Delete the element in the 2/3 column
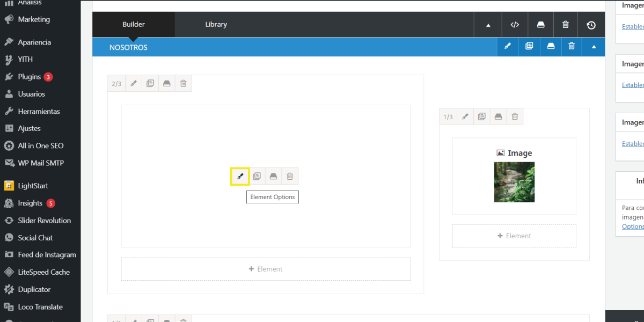 [x=290, y=176]
